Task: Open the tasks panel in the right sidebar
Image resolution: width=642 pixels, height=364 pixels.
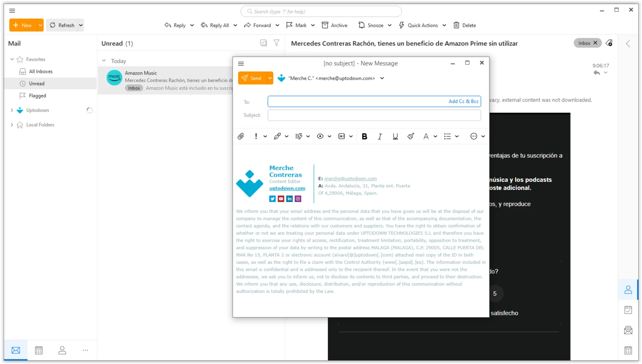Action: coord(628,309)
